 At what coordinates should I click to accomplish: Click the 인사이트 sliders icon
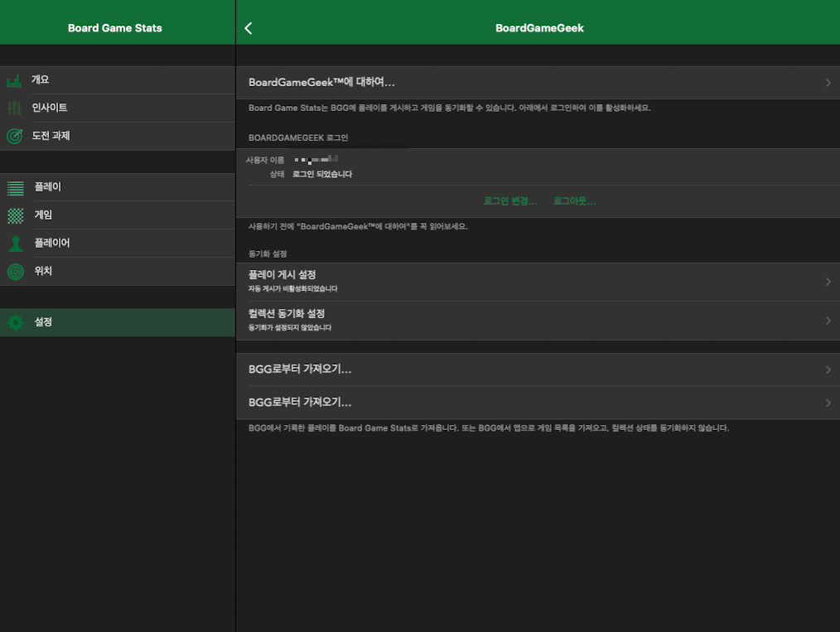(x=14, y=109)
